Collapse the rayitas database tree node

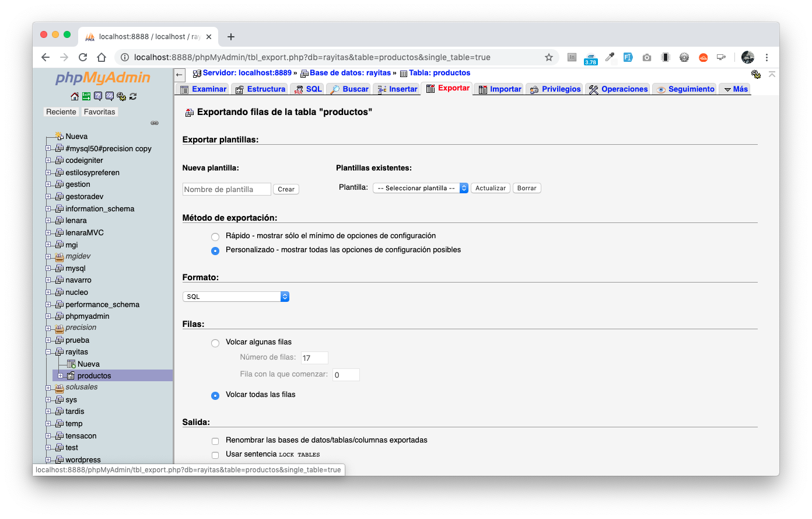48,352
